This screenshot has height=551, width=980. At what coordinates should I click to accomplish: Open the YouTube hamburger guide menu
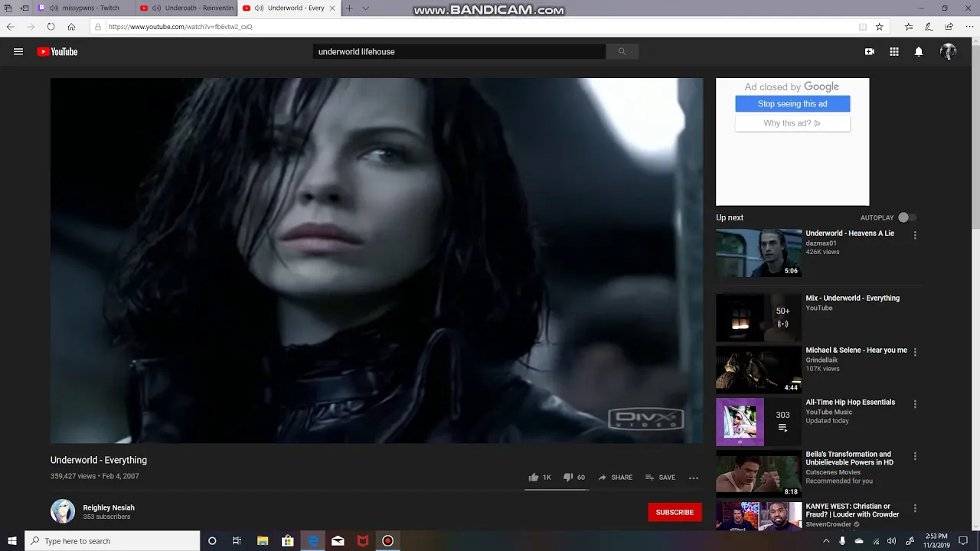pos(18,52)
